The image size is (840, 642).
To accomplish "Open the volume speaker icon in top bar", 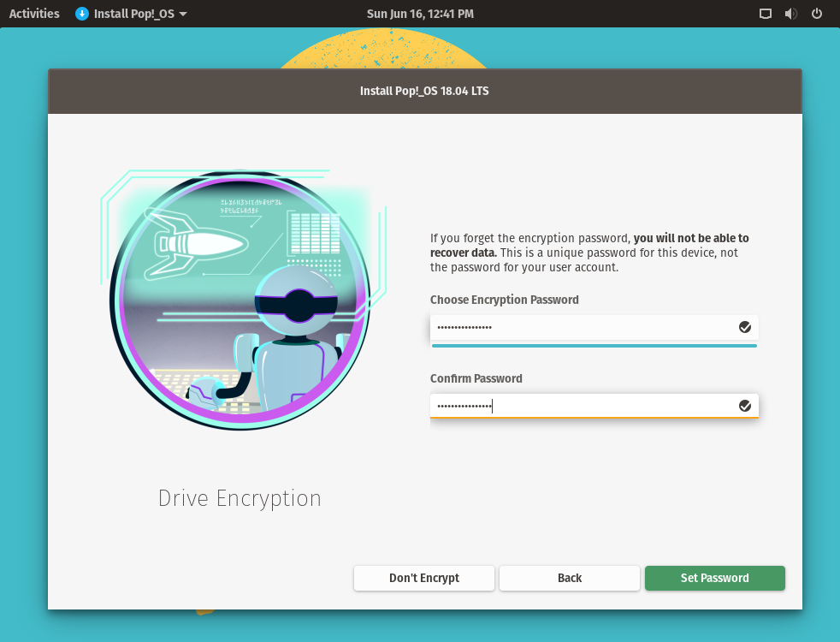I will coord(790,14).
